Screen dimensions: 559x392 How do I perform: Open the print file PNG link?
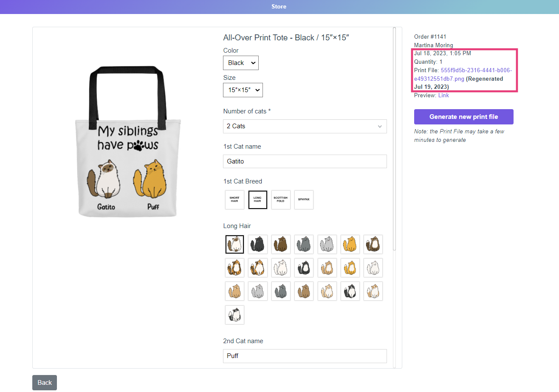[x=476, y=71]
